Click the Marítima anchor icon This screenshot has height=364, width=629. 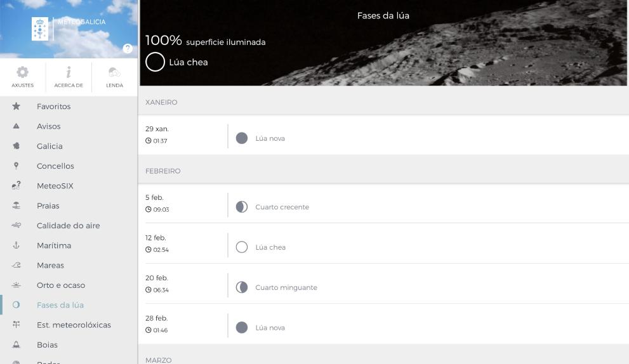tap(17, 245)
